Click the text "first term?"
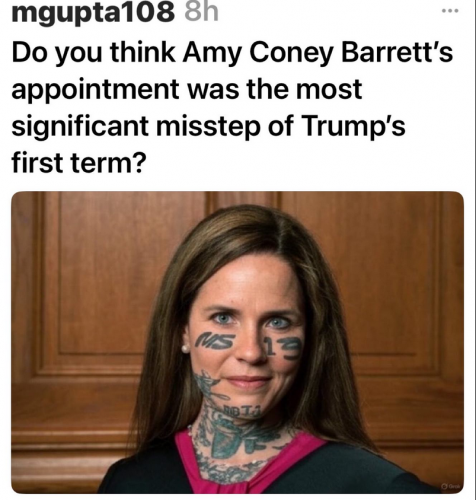This screenshot has width=476, height=500. [79, 162]
